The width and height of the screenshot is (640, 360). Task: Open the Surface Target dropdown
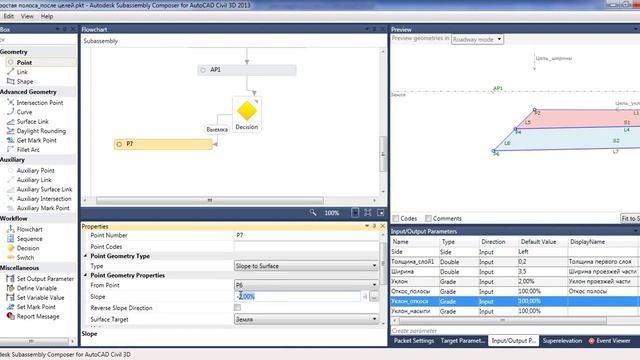pyautogui.click(x=306, y=319)
